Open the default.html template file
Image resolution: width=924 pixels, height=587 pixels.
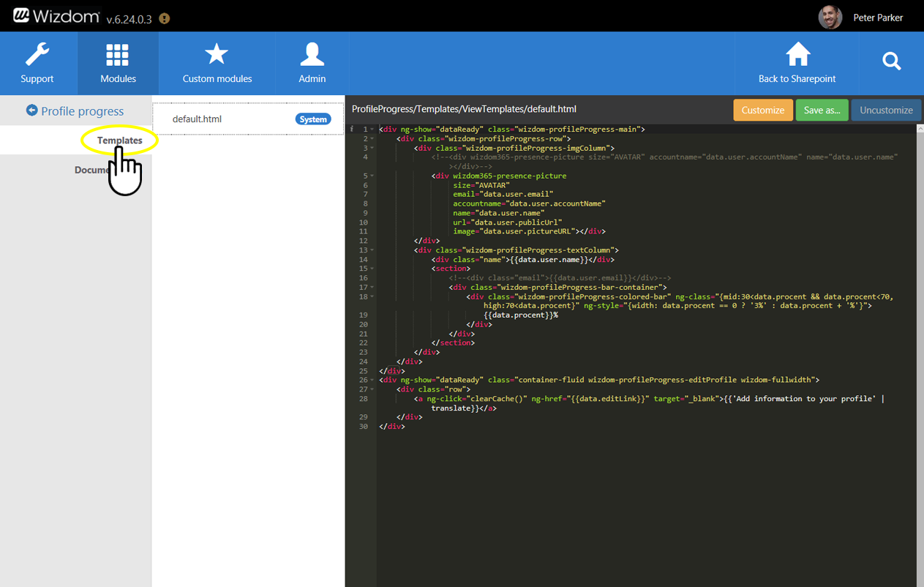248,119
